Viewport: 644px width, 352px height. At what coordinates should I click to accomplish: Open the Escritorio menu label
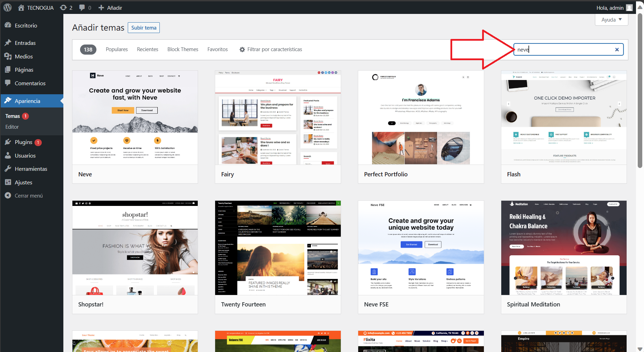click(x=26, y=25)
